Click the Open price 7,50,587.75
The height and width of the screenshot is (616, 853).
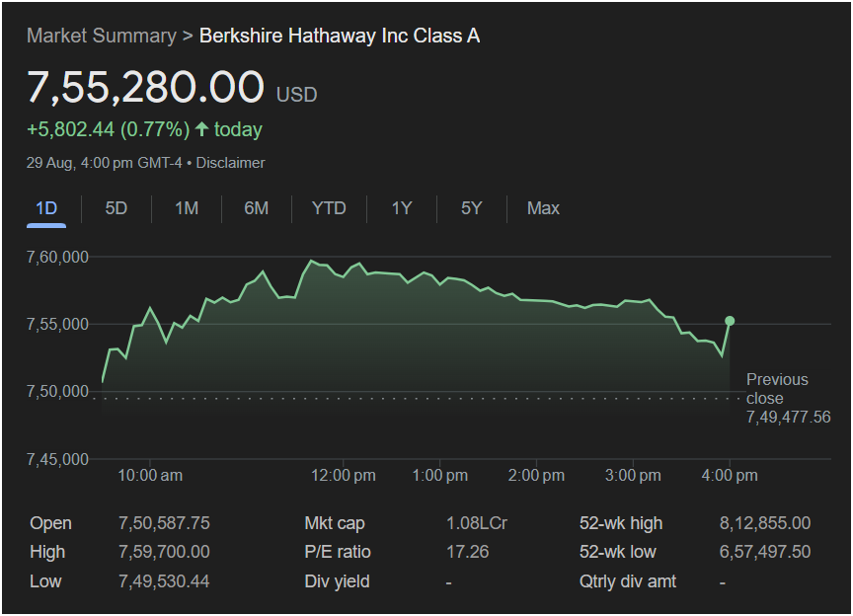164,523
